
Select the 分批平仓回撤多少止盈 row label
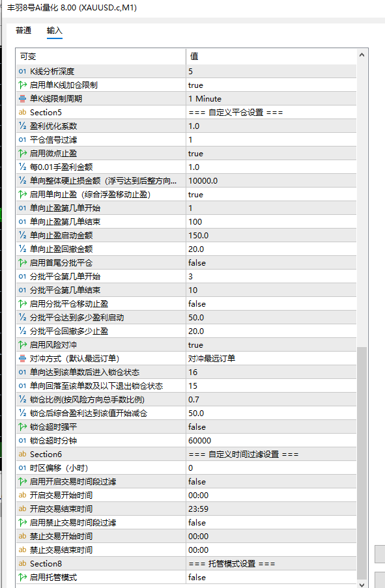click(69, 331)
